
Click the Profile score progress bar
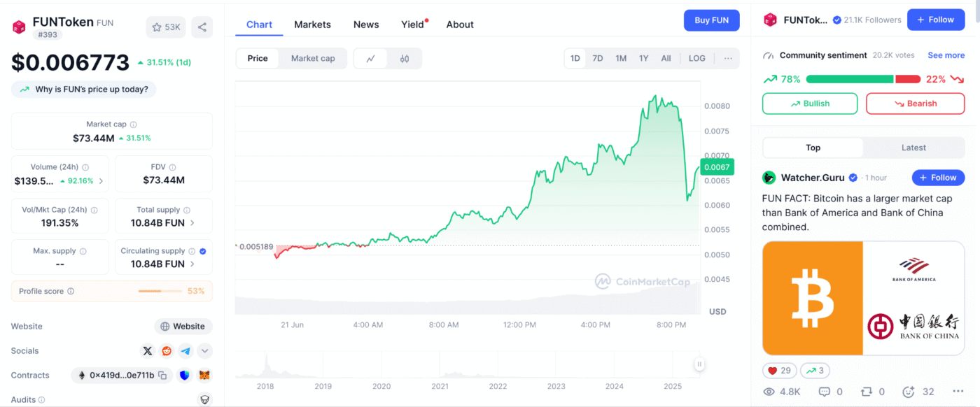pyautogui.click(x=160, y=291)
